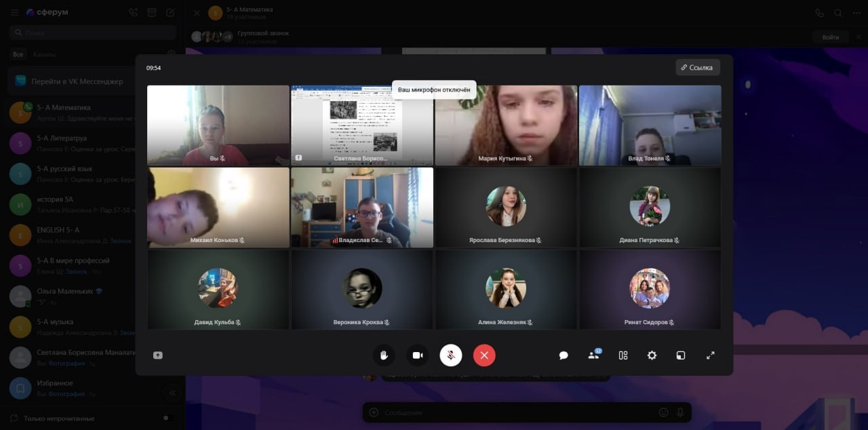Search within the chat magnifier icon
868x430 pixels.
point(838,12)
